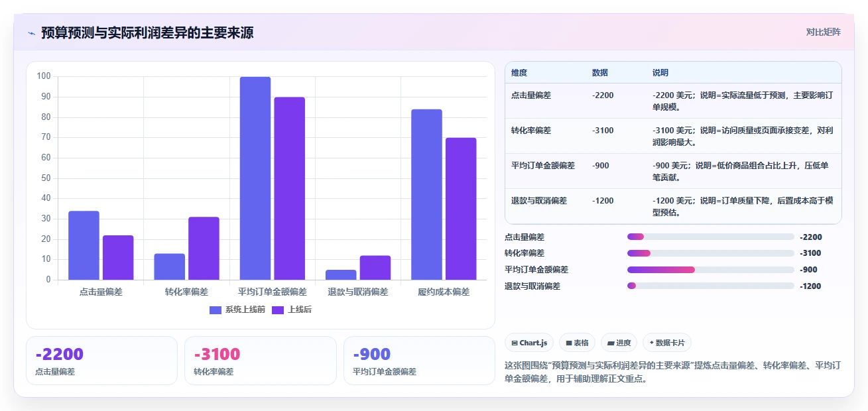Click the 转化率偏差 cell in the table
This screenshot has width=868, height=411.
click(x=531, y=131)
